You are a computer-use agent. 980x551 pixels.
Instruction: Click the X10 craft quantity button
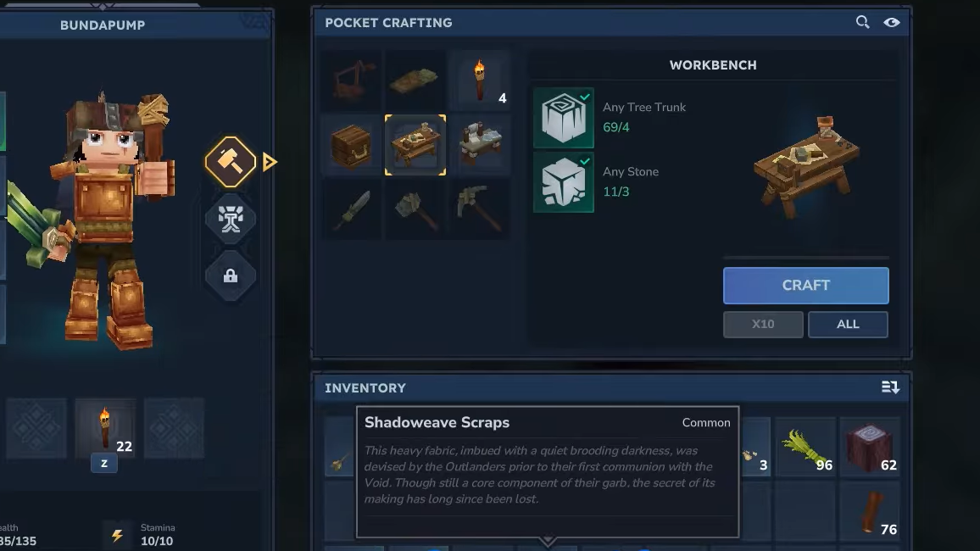(763, 324)
